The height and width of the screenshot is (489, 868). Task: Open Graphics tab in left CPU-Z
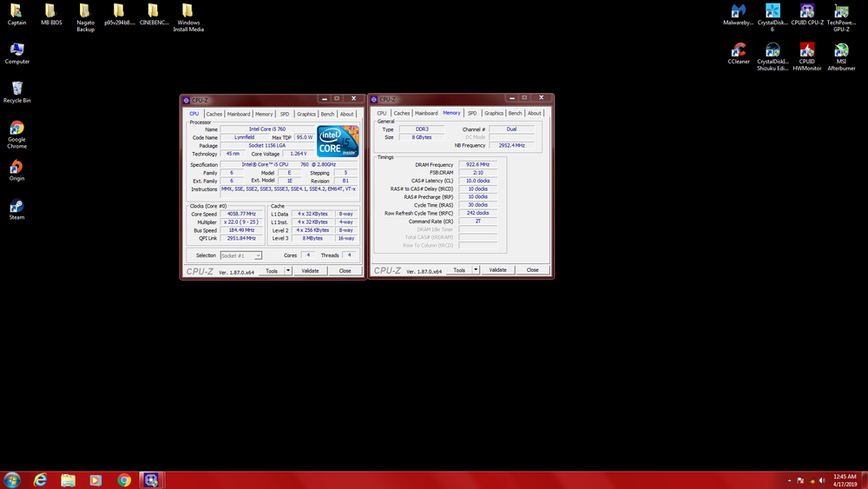pyautogui.click(x=306, y=114)
